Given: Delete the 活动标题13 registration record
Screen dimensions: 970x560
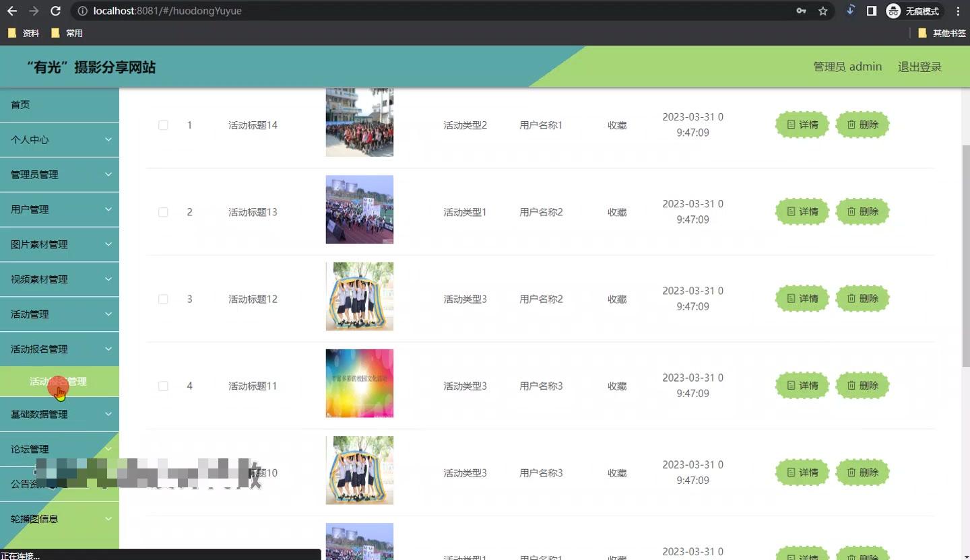Looking at the screenshot, I should [x=862, y=211].
